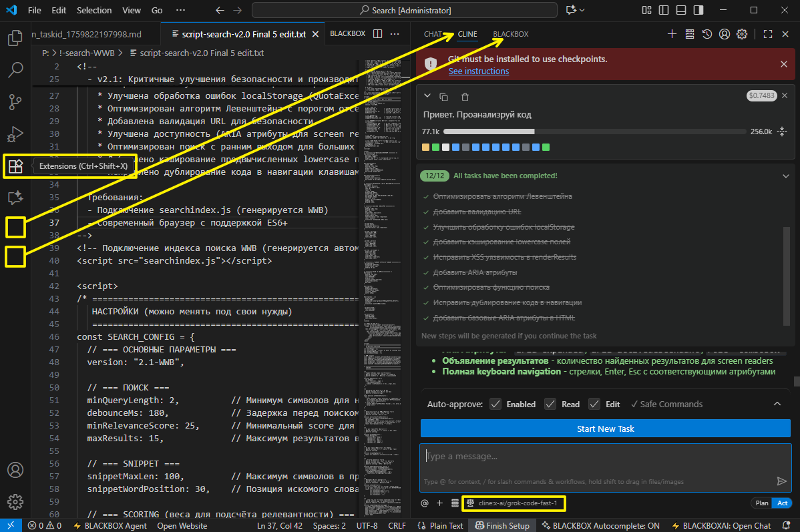Open the sparkle chat view in activity bar
Viewport: 800px width, 532px height.
tap(15, 198)
